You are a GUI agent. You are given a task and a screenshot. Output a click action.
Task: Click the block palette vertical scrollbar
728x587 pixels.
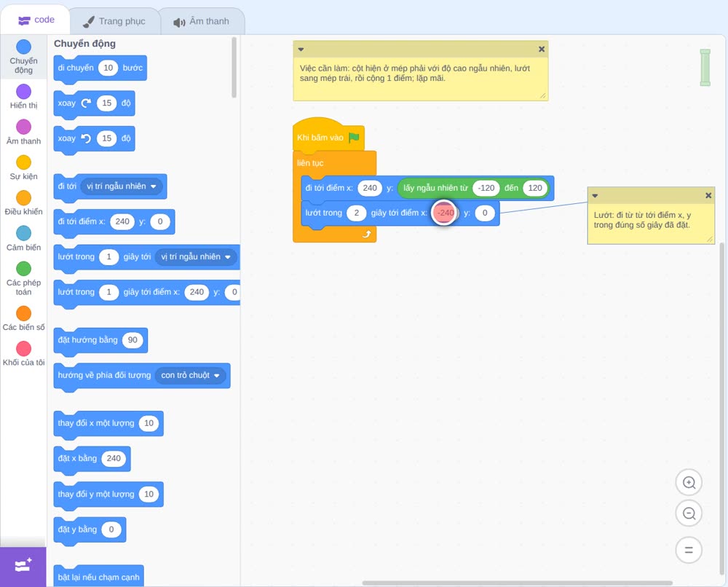[x=234, y=68]
